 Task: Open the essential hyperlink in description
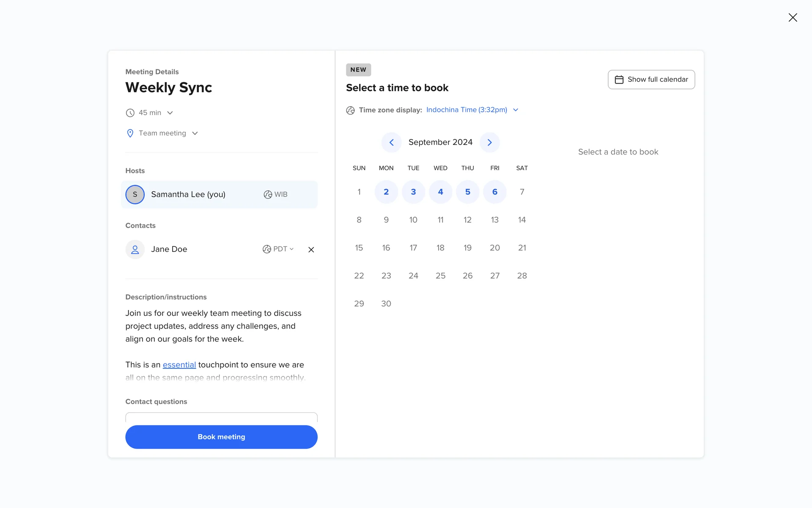pyautogui.click(x=179, y=365)
